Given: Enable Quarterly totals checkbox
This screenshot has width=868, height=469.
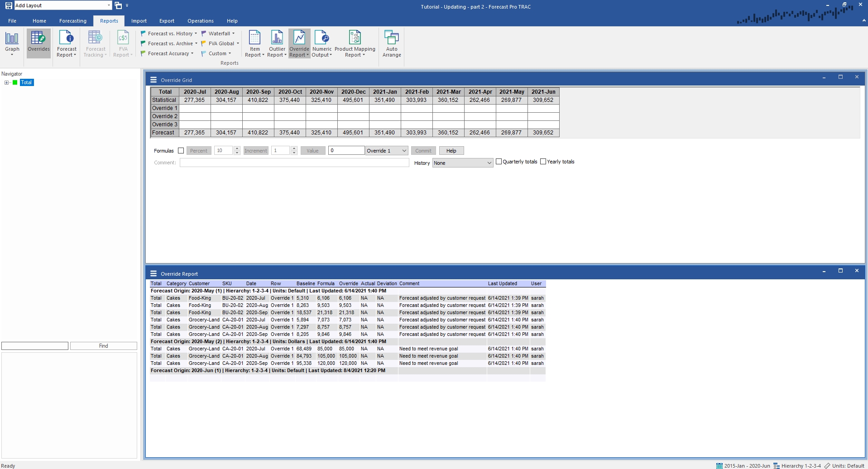Looking at the screenshot, I should 499,162.
